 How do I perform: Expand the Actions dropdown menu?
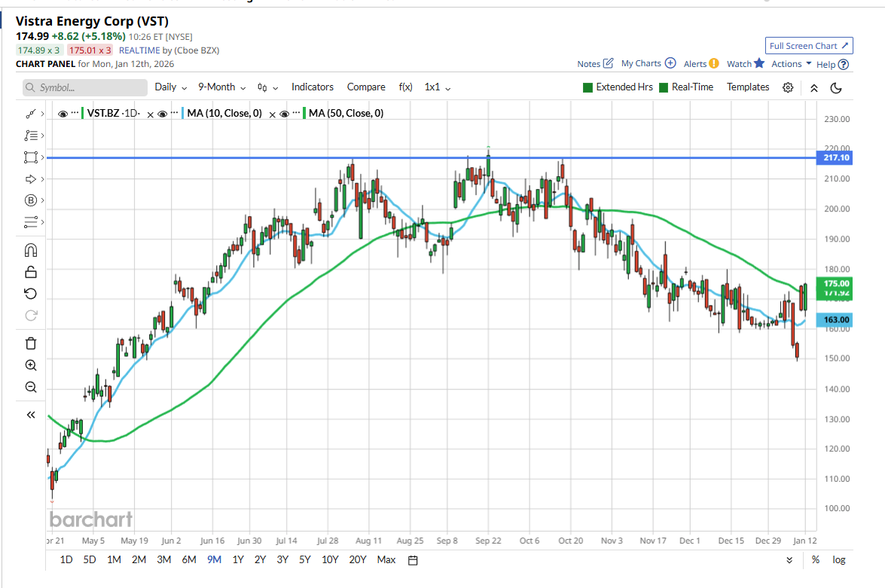tap(791, 64)
